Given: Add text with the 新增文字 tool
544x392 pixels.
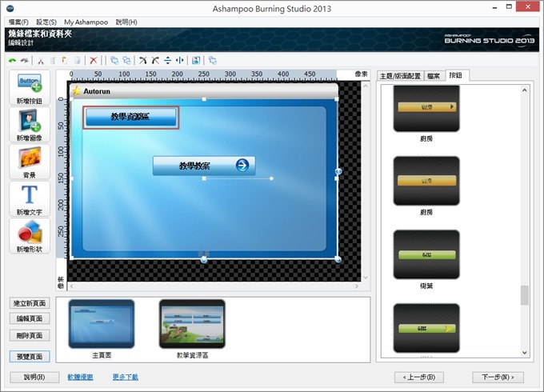Looking at the screenshot, I should pyautogui.click(x=30, y=199).
